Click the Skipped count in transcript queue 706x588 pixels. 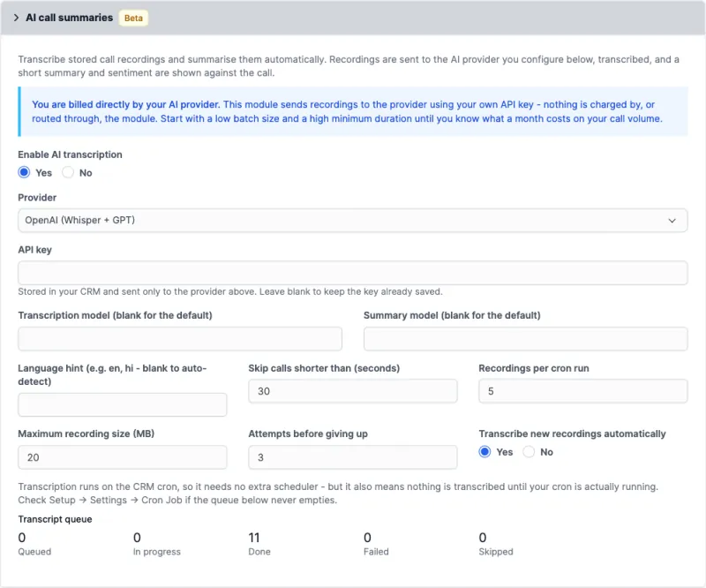pos(483,538)
